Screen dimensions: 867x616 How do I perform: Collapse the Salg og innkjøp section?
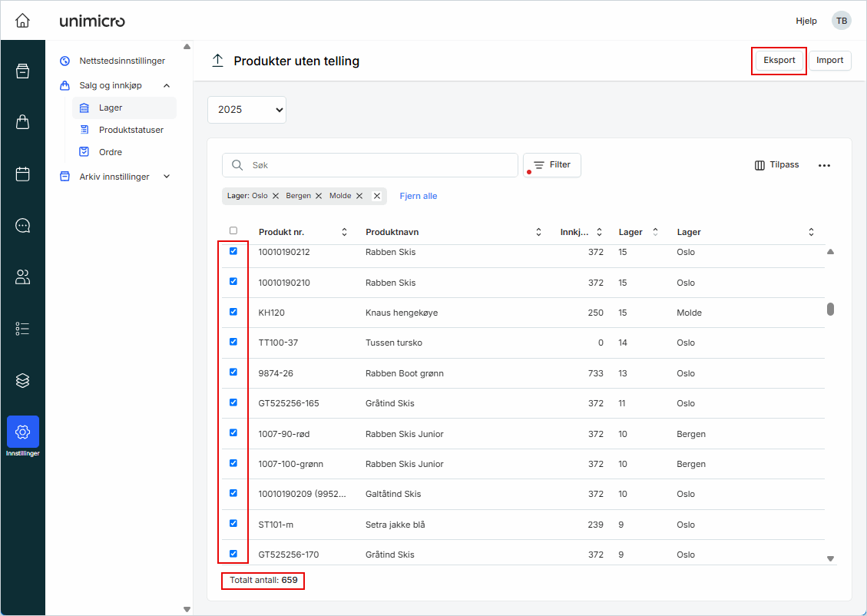pos(167,85)
